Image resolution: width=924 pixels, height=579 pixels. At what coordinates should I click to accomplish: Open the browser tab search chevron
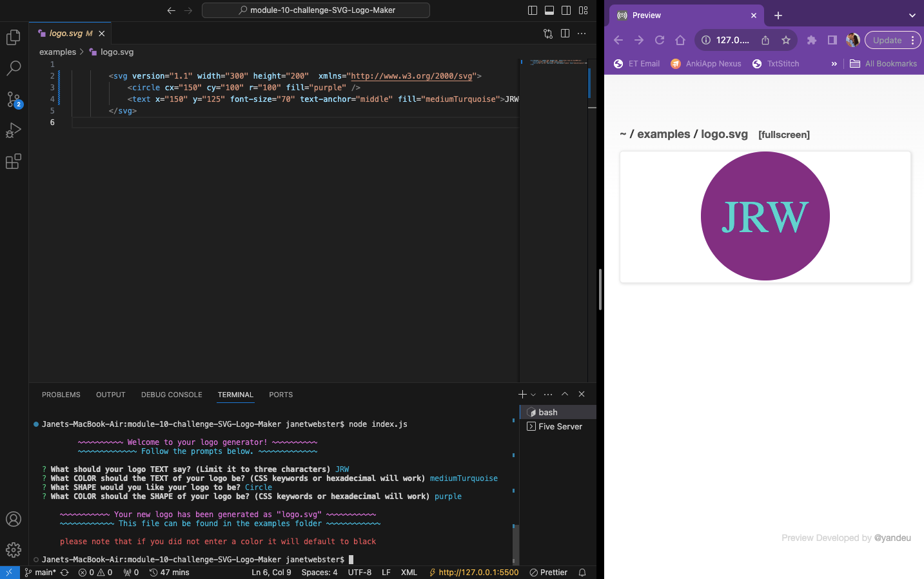912,15
